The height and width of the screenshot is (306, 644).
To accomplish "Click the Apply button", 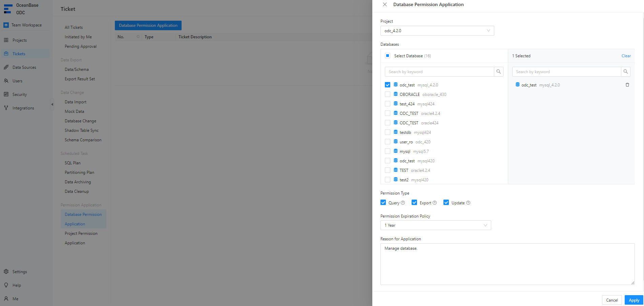I will tap(633, 300).
